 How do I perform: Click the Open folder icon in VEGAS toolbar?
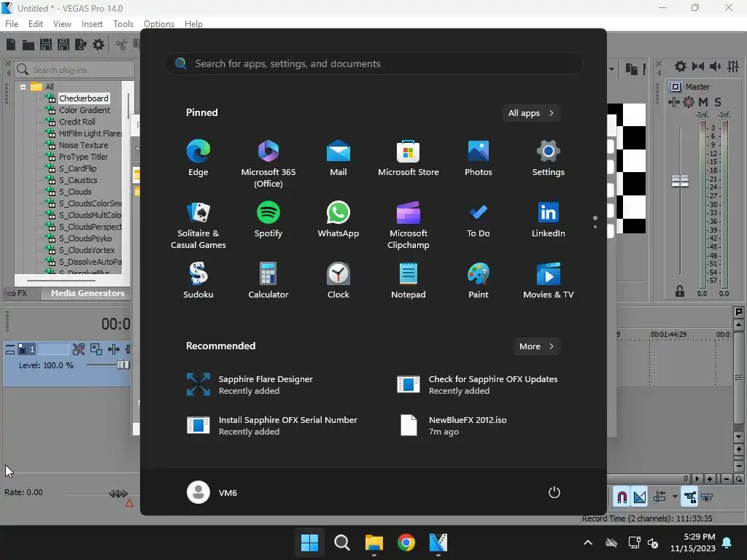(x=28, y=44)
